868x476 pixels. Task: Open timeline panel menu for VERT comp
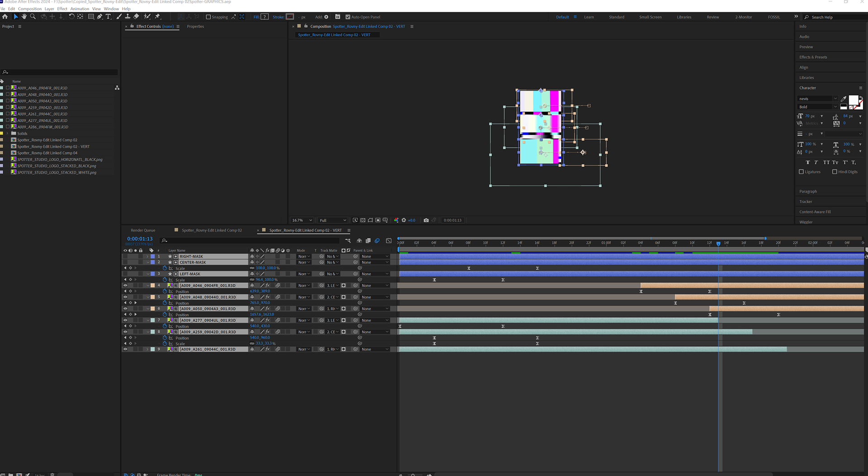click(x=349, y=230)
